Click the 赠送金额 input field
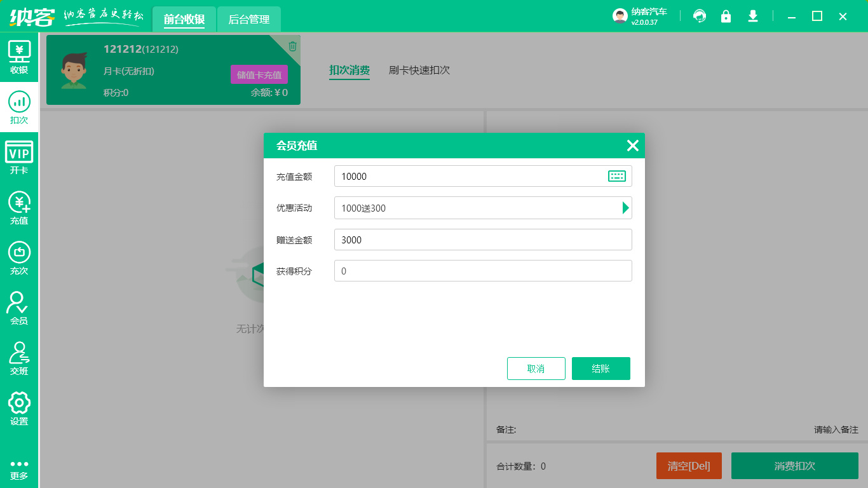The height and width of the screenshot is (488, 868). coord(483,240)
